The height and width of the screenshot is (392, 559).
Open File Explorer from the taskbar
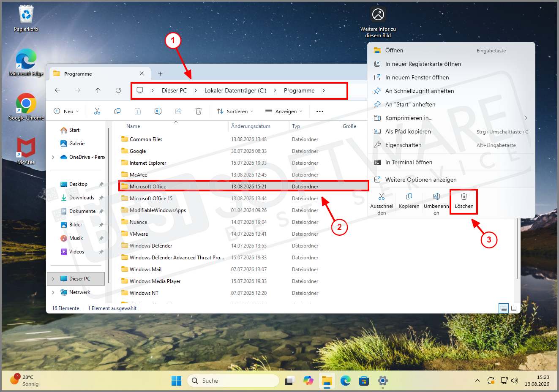click(x=327, y=381)
